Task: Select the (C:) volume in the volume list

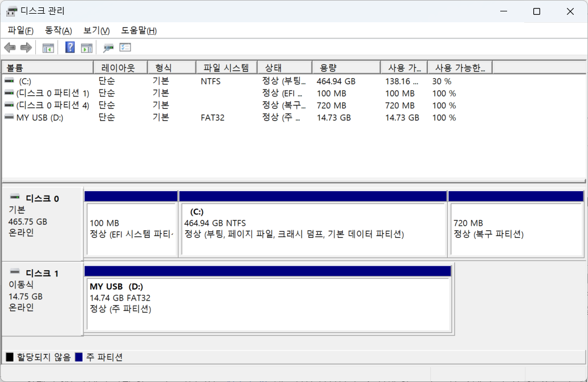Action: point(46,81)
